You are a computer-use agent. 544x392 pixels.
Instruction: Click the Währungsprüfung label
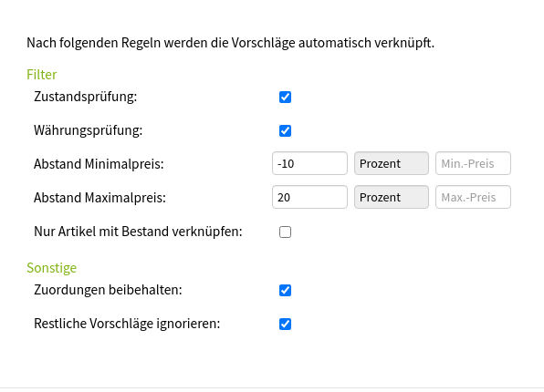[89, 130]
